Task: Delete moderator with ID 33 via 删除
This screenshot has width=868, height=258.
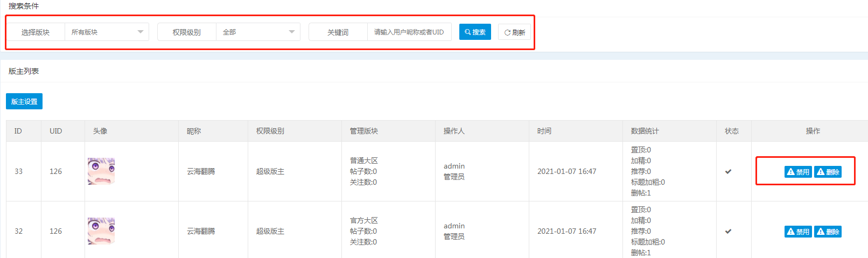Action: (828, 172)
